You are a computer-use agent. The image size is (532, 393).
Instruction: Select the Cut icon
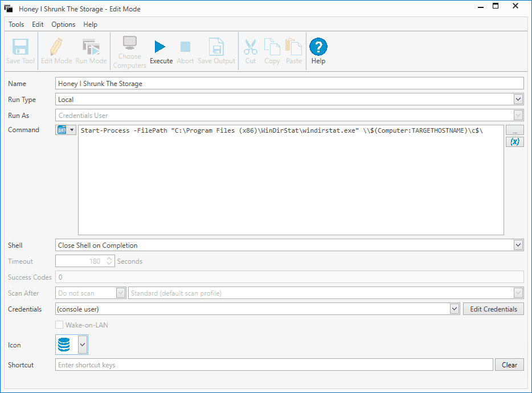(251, 47)
